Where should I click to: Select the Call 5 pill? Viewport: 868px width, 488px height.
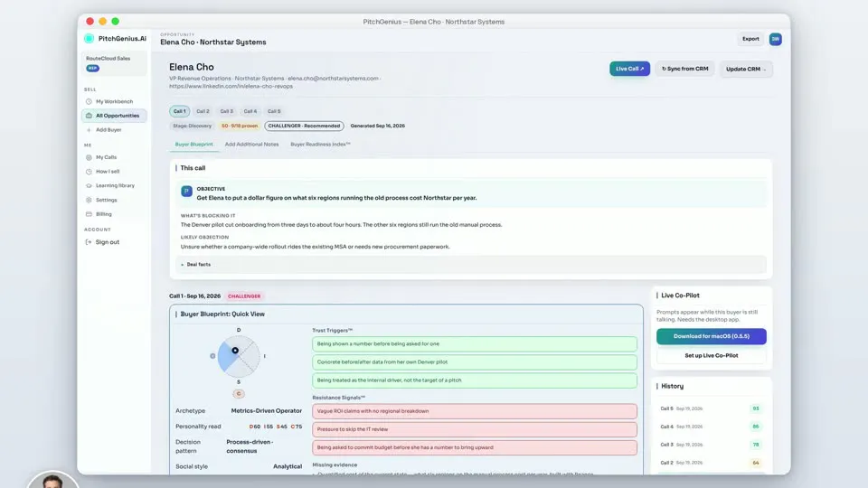pyautogui.click(x=274, y=111)
